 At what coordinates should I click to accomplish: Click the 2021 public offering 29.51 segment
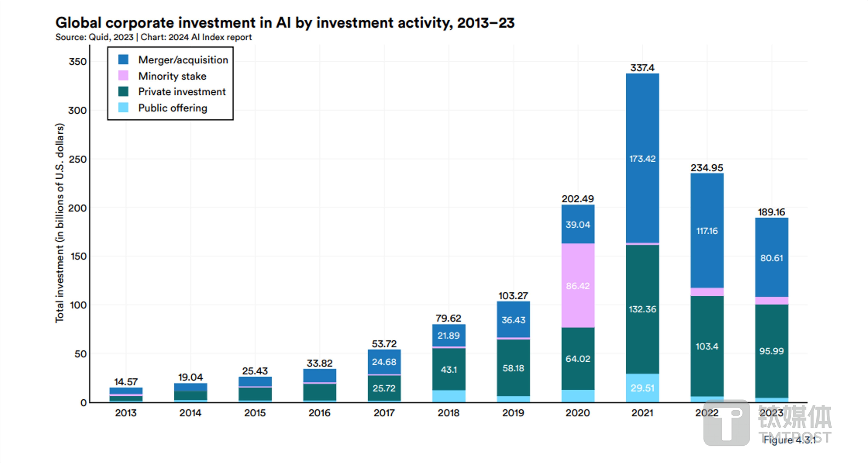(x=642, y=388)
